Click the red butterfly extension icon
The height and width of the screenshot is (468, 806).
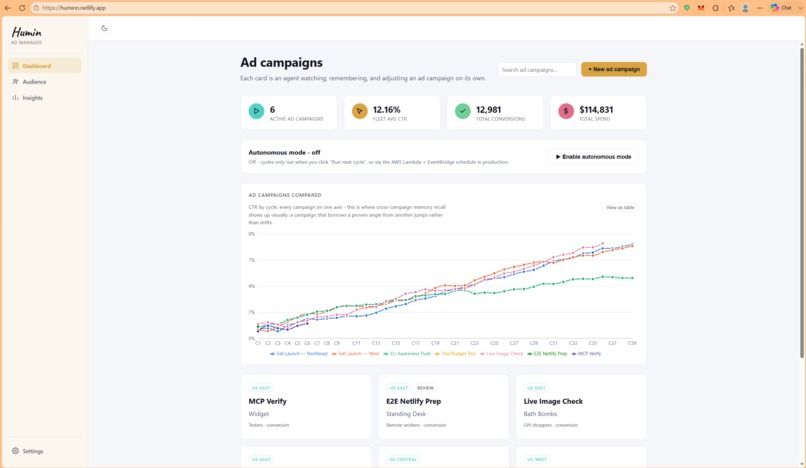(701, 8)
